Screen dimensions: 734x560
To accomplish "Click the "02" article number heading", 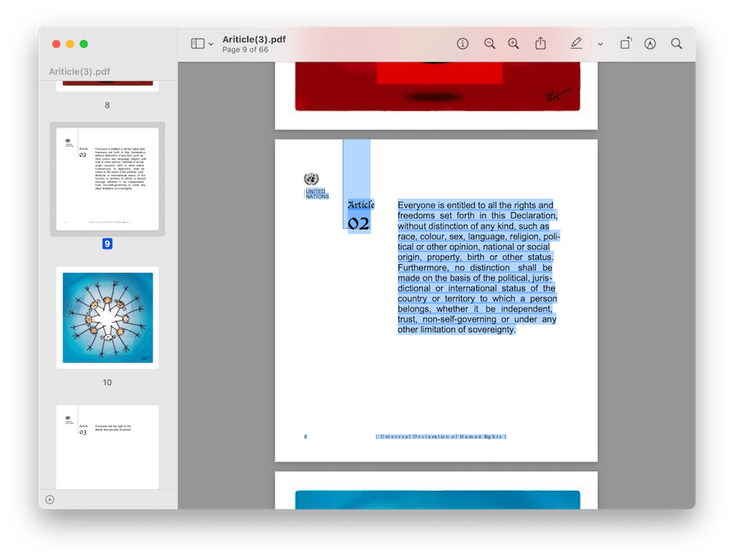I will [x=359, y=224].
